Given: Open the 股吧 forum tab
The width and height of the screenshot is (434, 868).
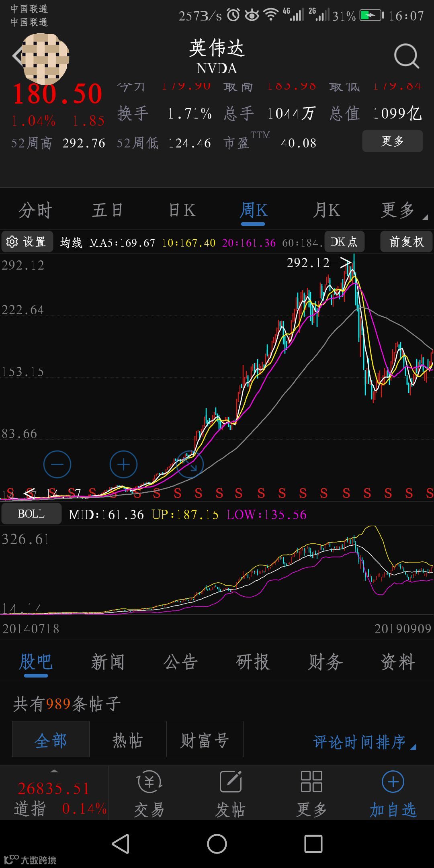Looking at the screenshot, I should pos(36,662).
